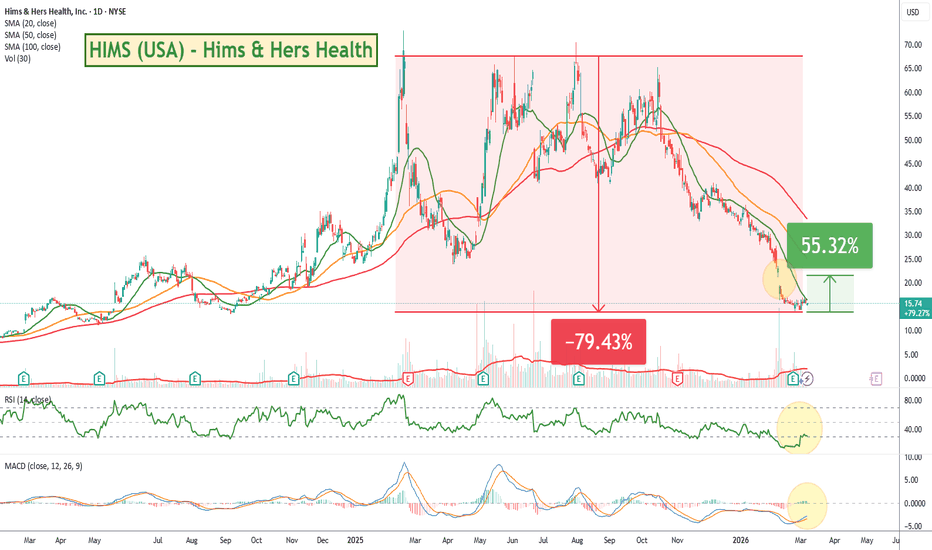
Task: Click the 50.00 price axis label
Action: [x=913, y=140]
